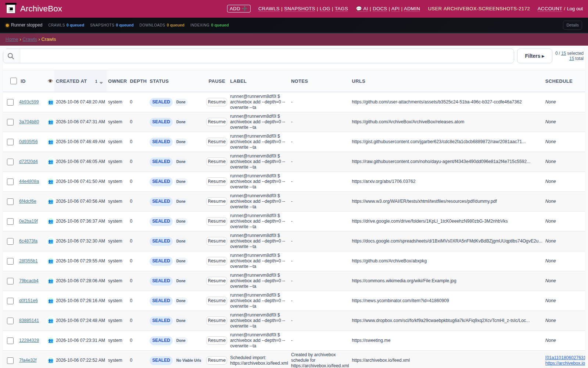
Task: Click the ArchiveBox logo icon
Action: pyautogui.click(x=11, y=8)
